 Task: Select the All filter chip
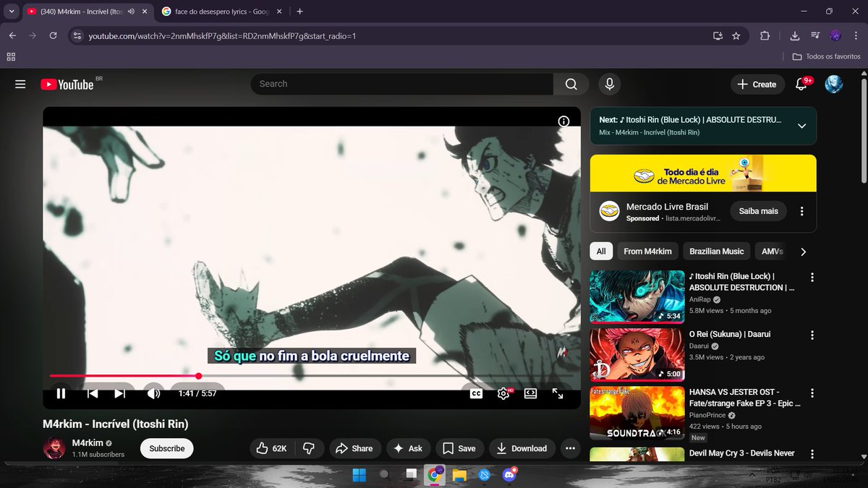click(600, 251)
